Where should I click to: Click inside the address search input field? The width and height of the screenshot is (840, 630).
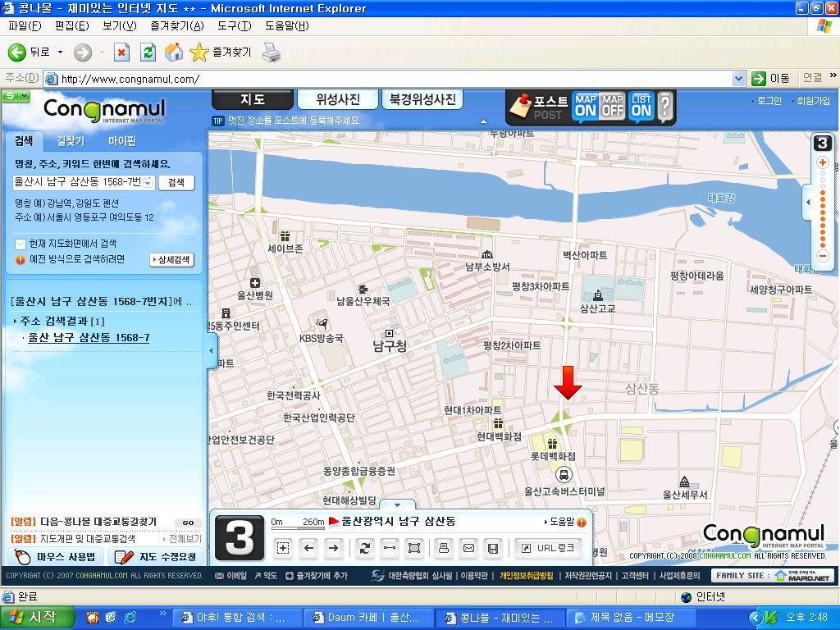click(77, 182)
